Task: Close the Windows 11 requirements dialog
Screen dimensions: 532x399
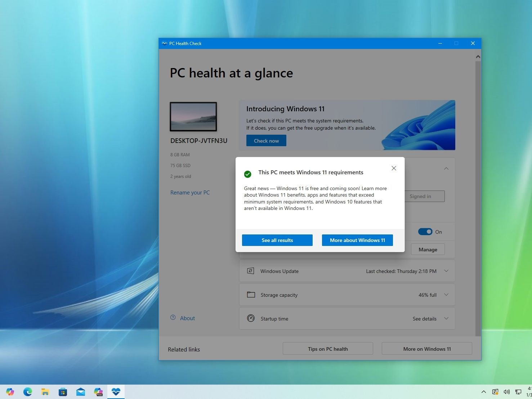Action: (x=394, y=168)
